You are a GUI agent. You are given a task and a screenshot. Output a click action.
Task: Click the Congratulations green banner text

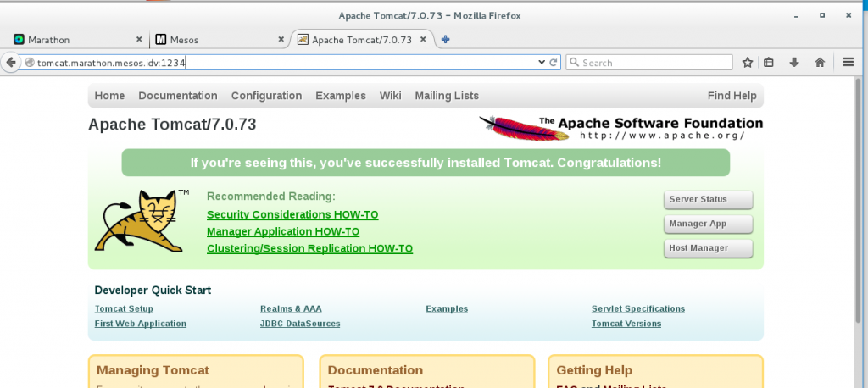pyautogui.click(x=426, y=163)
